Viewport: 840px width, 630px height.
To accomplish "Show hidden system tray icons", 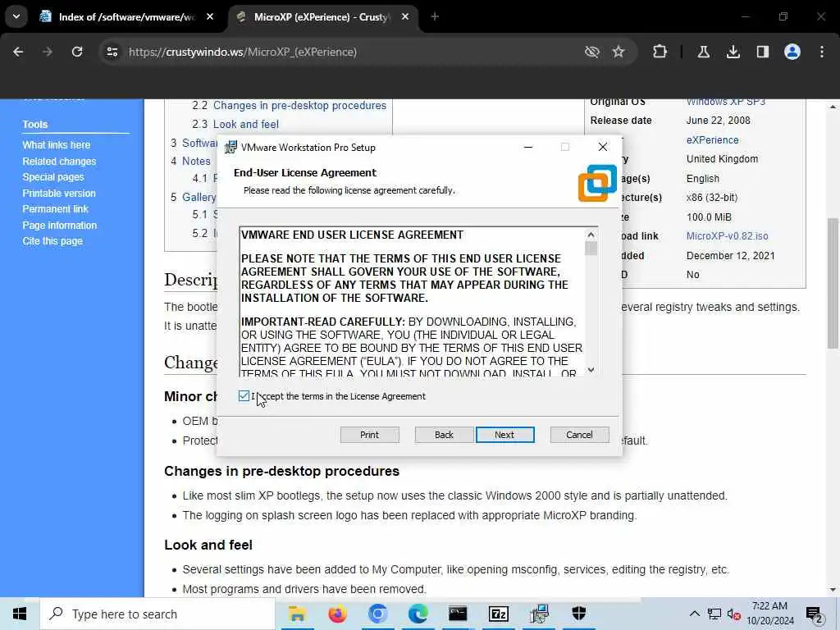I will pyautogui.click(x=694, y=614).
